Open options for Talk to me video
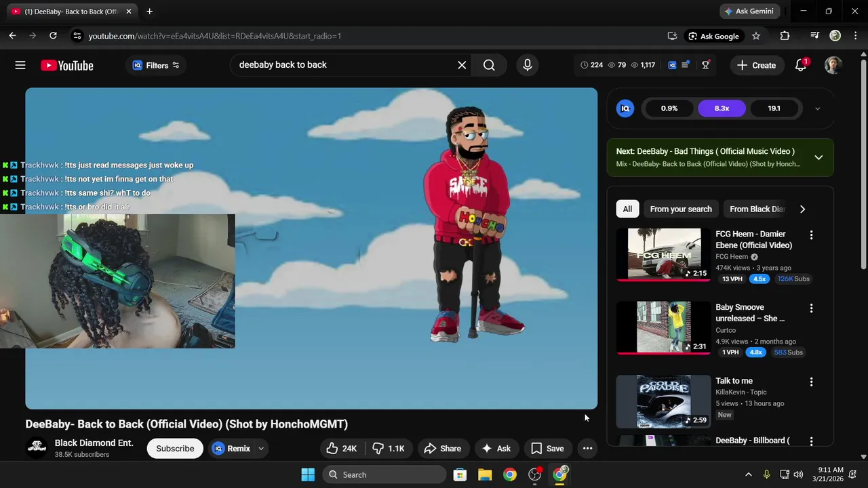Screen dimensions: 868x488 (811, 382)
